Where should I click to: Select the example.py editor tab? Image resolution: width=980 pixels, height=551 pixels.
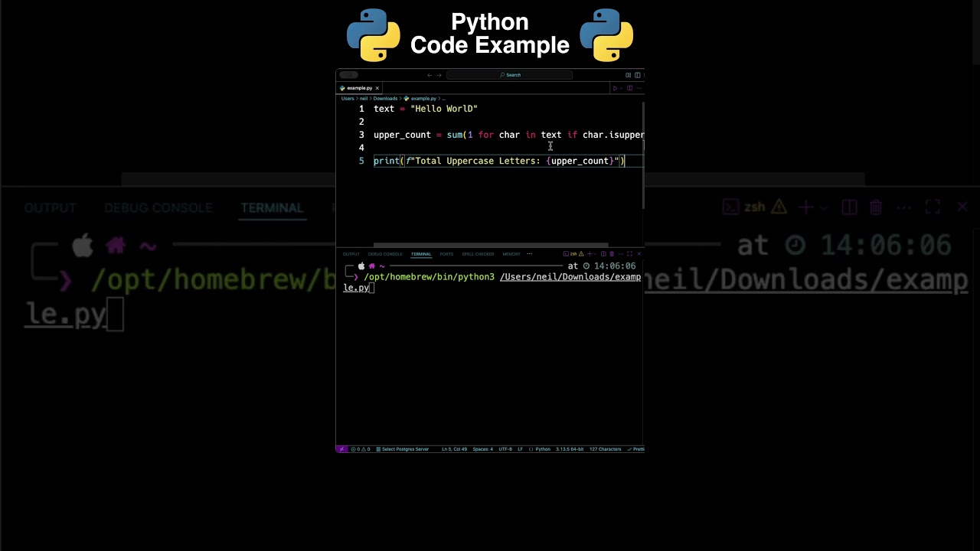[x=359, y=88]
